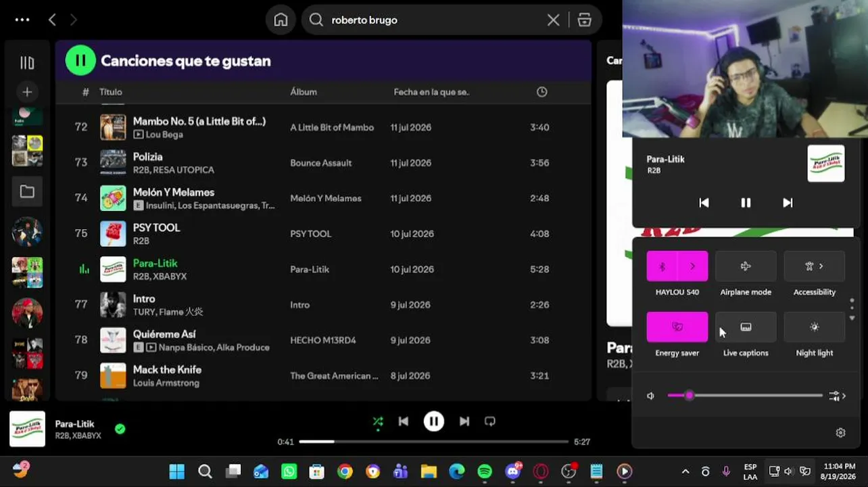Skip previous in Windows media flyout
Image resolution: width=868 pixels, height=487 pixels.
pos(704,202)
